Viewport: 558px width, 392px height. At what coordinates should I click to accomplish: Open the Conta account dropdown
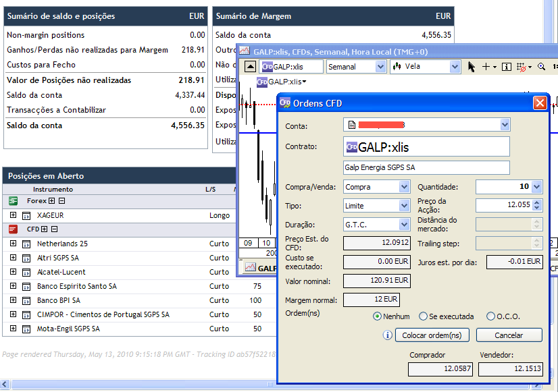505,125
